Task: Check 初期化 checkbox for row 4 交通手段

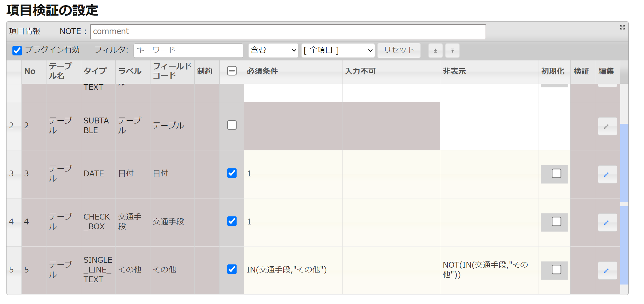Action: [556, 222]
